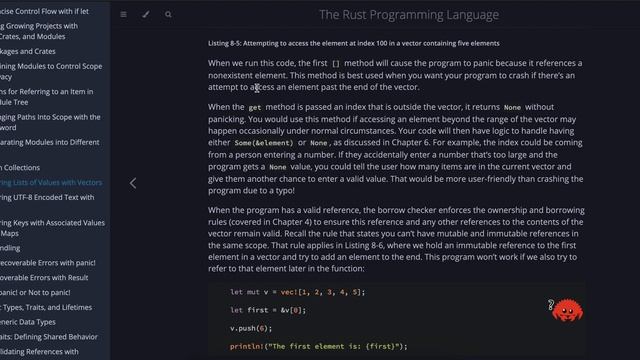This screenshot has width=640, height=360.
Task: Open 'To panic! or Not to panic!' link
Action: (35, 293)
